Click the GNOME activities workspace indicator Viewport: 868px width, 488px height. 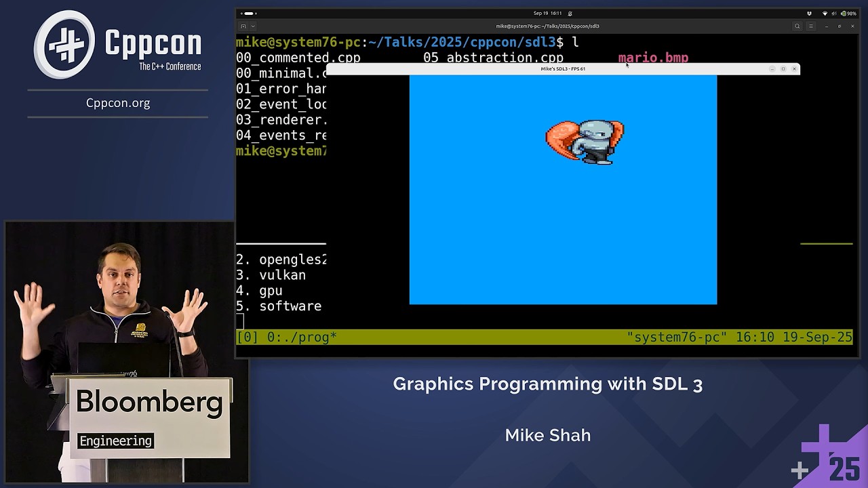pyautogui.click(x=249, y=14)
